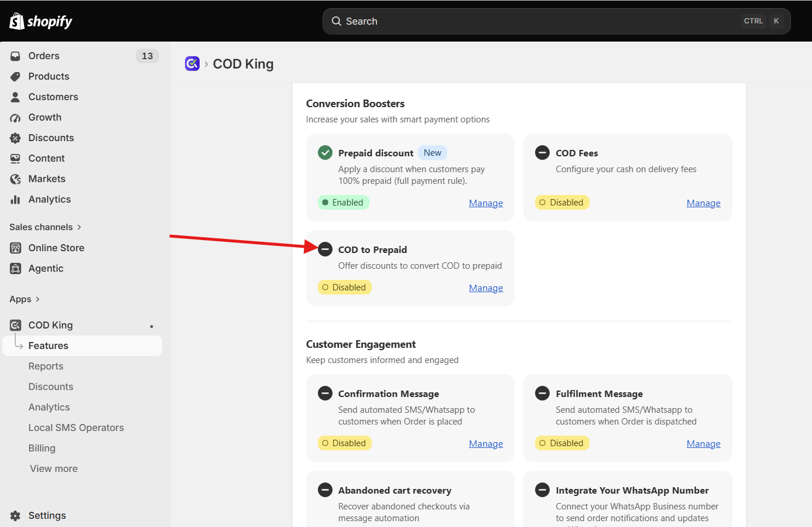812x527 pixels.
Task: Manage the Confirmation Message feature
Action: pos(486,444)
